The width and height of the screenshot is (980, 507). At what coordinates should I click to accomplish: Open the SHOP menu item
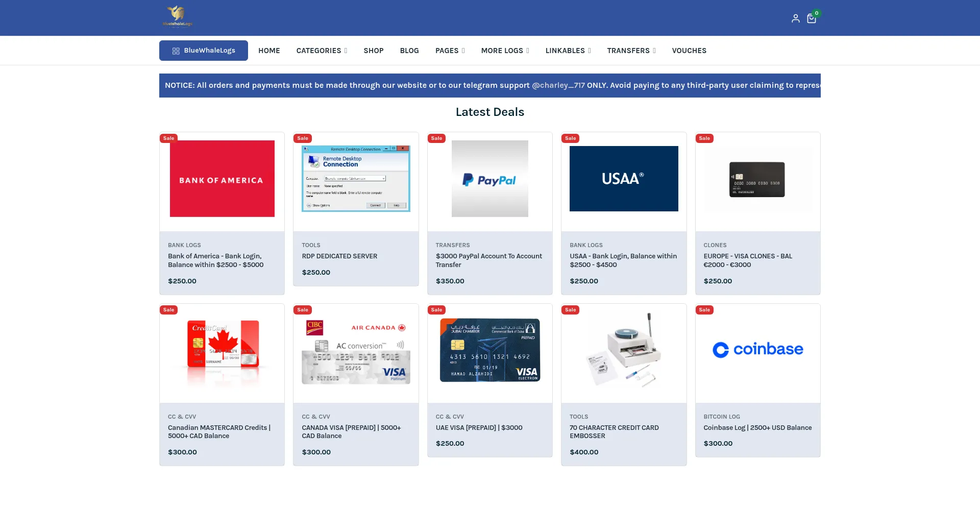click(x=374, y=51)
